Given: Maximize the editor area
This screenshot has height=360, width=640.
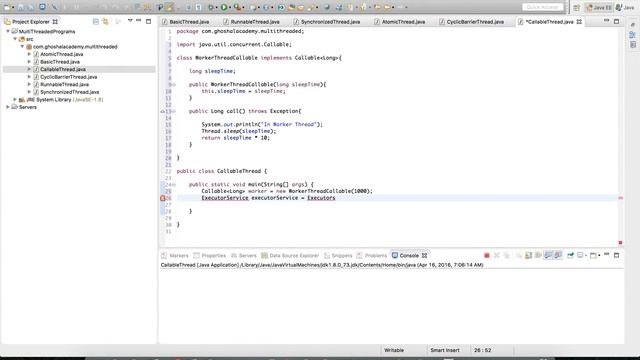Looking at the screenshot, I should point(616,21).
